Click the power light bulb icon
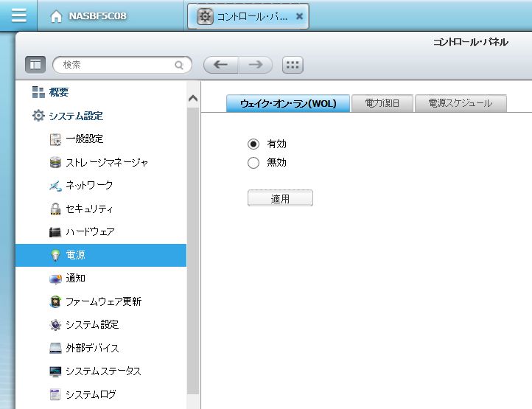This screenshot has width=532, height=409. [x=55, y=255]
